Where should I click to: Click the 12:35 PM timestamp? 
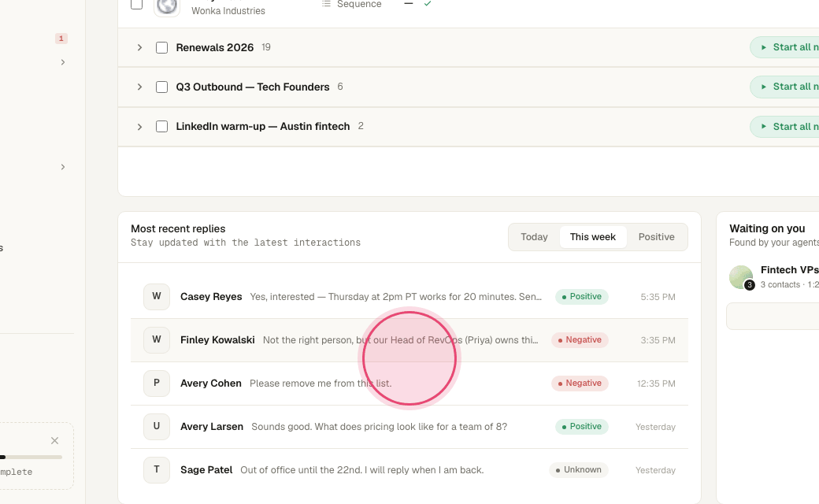point(656,384)
